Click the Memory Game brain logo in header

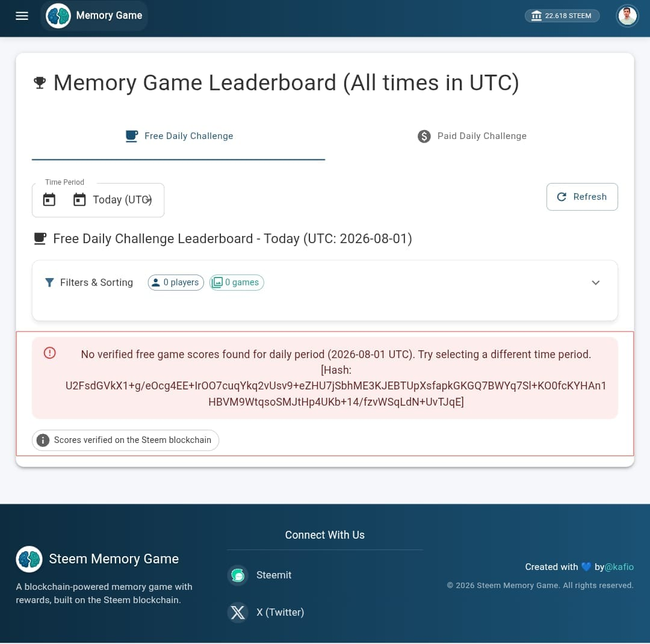[x=58, y=16]
